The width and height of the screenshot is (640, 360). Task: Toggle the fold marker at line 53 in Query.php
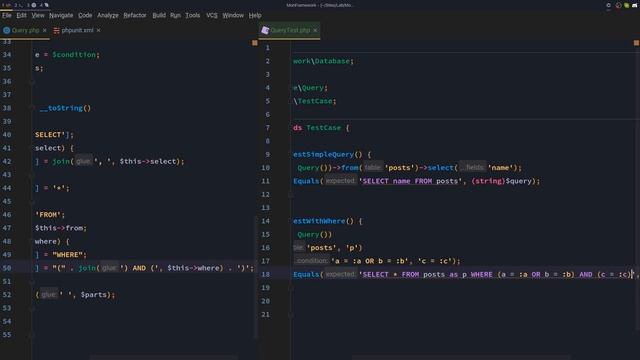[32, 308]
